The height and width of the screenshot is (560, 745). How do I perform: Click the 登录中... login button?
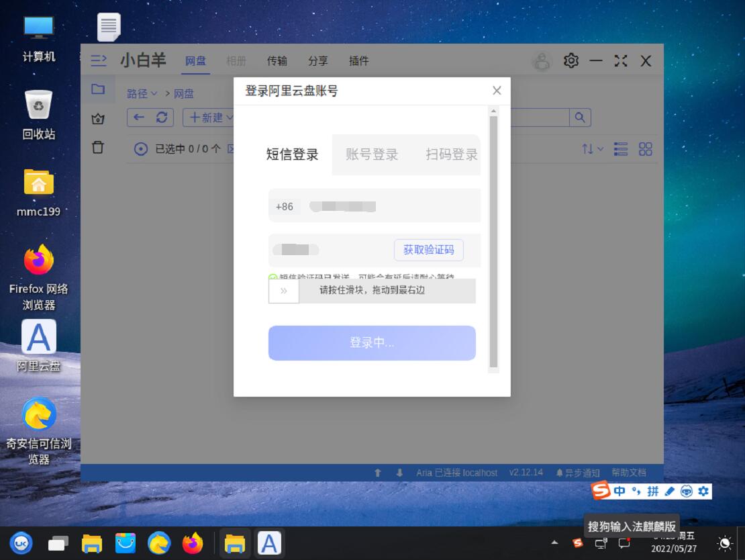(x=372, y=342)
